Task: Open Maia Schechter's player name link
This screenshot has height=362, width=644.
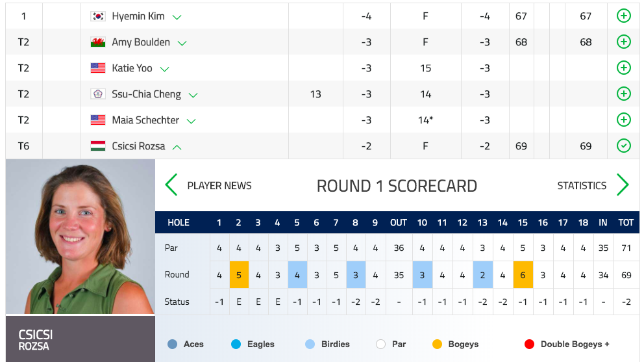Action: [145, 120]
